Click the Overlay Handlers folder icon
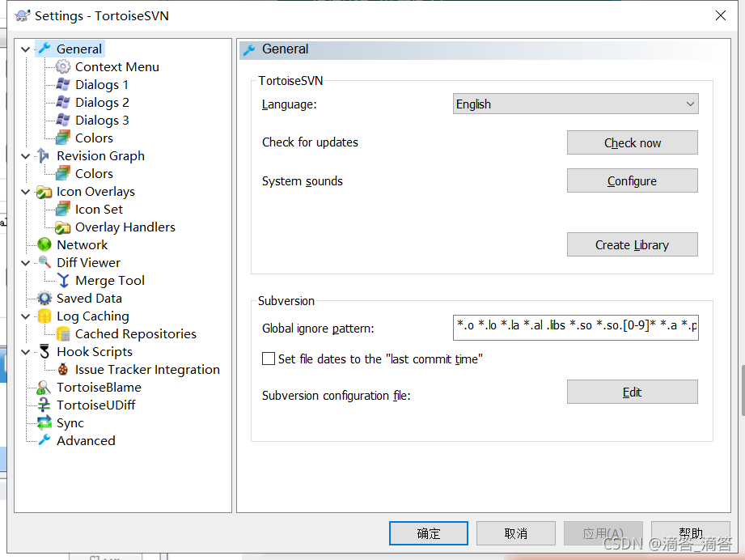The width and height of the screenshot is (745, 560). (x=63, y=227)
